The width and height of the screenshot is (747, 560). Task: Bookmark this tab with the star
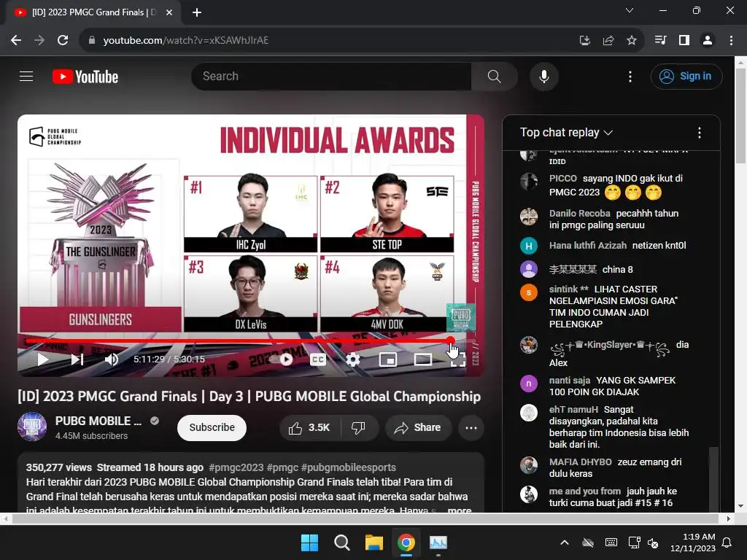pos(632,41)
